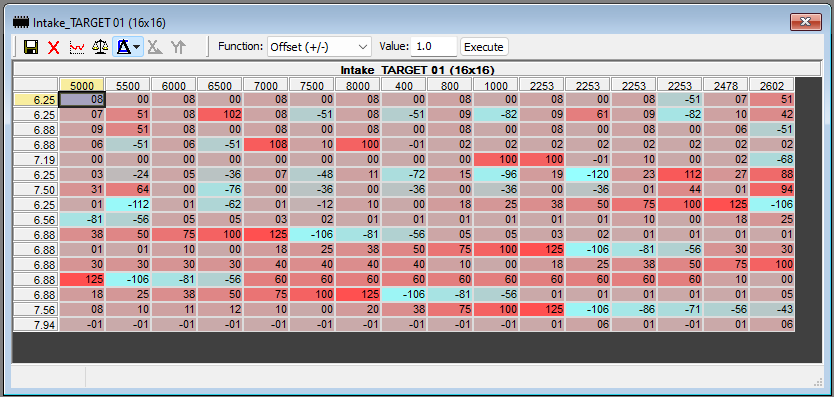Expand the arrow beside the blue triangle tool
The width and height of the screenshot is (834, 397).
click(x=137, y=47)
